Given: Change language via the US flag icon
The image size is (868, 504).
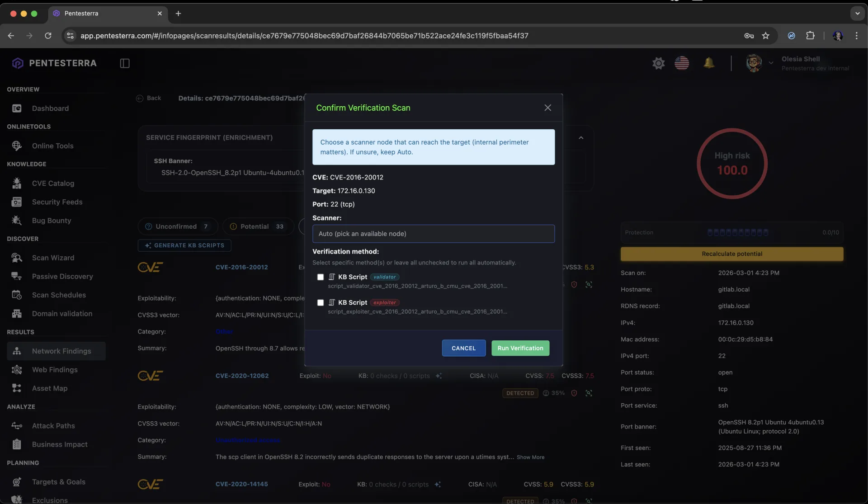Looking at the screenshot, I should 682,63.
